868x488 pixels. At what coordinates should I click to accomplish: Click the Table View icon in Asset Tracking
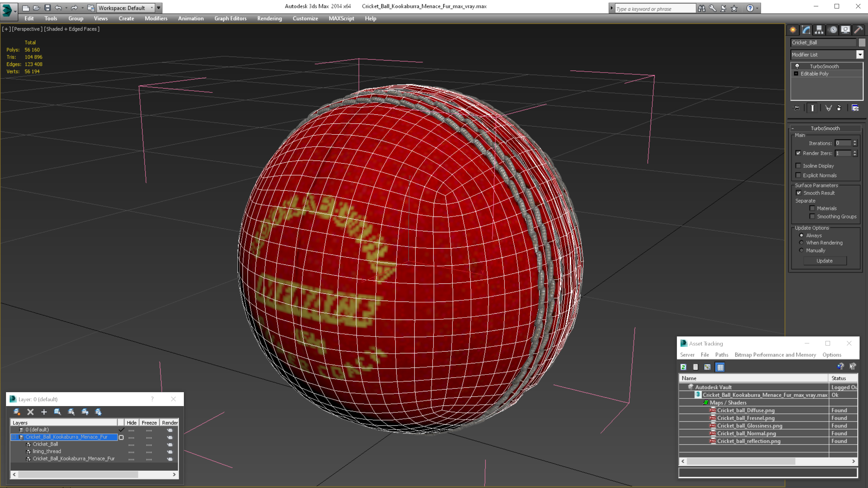[720, 367]
